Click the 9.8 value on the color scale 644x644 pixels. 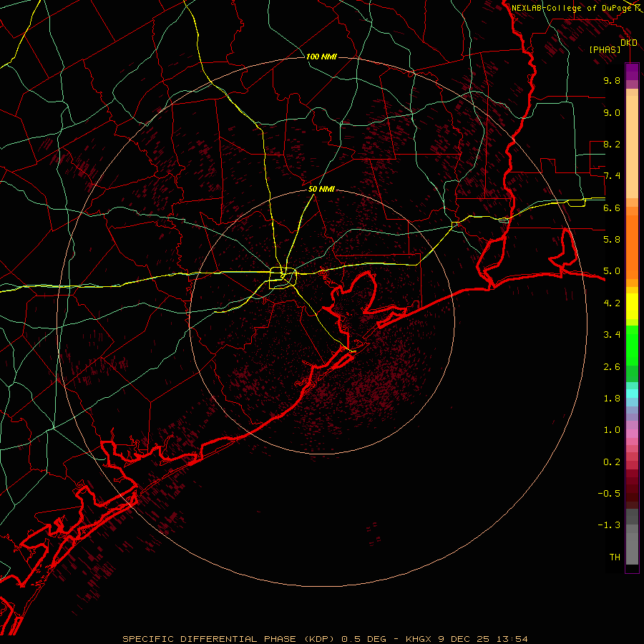(x=612, y=80)
